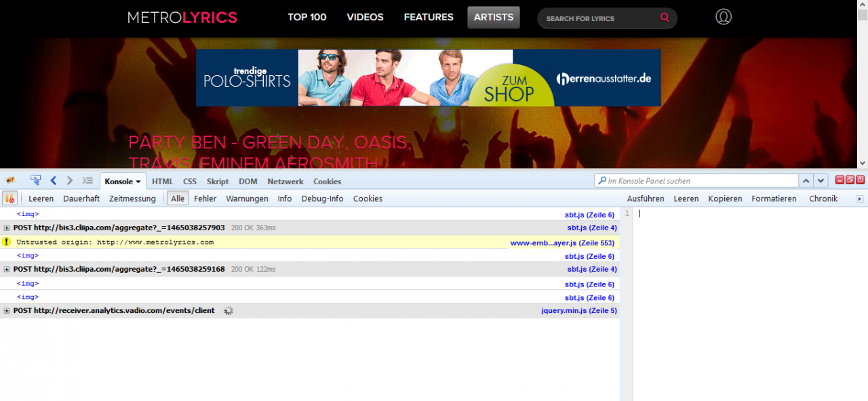Open the user profile icon

(724, 17)
